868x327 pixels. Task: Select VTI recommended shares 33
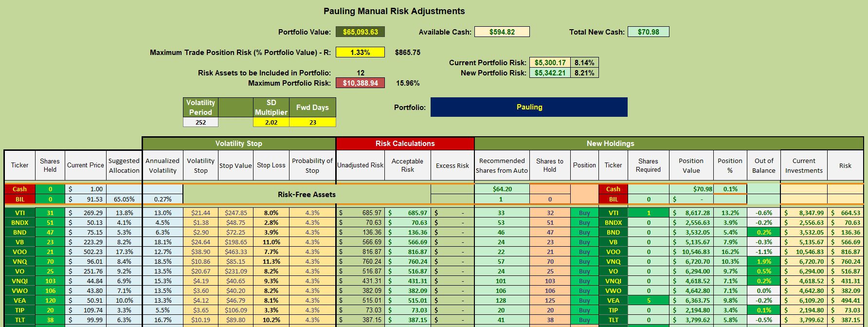[x=501, y=213]
